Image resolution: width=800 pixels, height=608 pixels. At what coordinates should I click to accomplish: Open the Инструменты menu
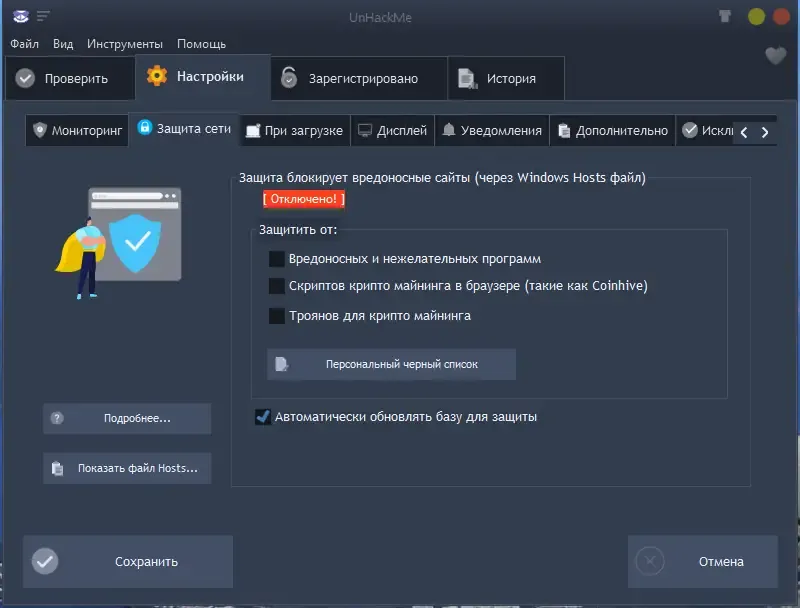[126, 43]
